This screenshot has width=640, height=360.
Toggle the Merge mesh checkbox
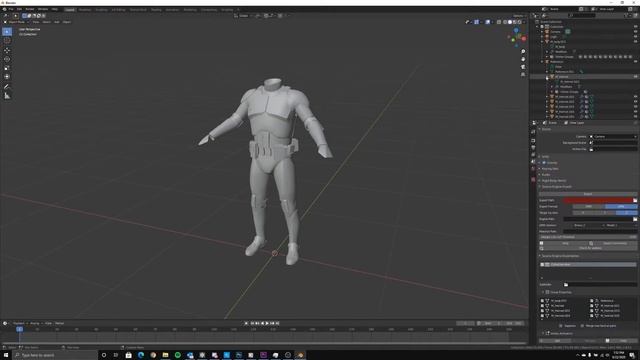582,326
